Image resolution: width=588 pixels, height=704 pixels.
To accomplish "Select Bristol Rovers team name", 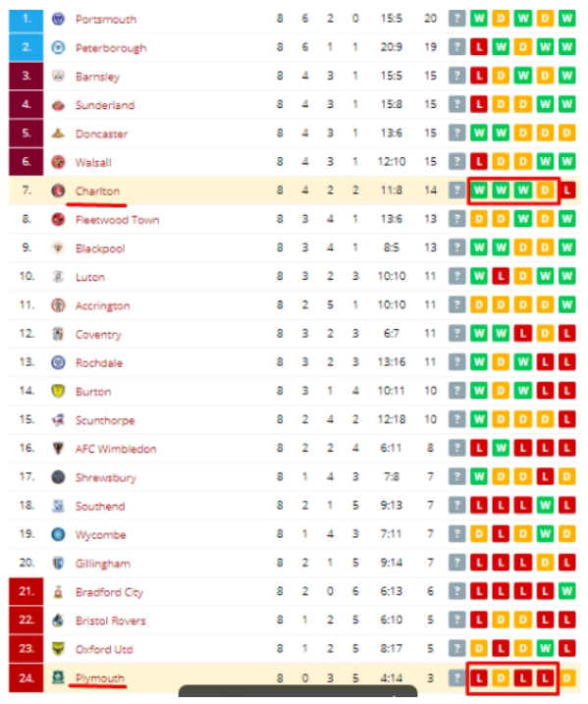I will pos(110,621).
